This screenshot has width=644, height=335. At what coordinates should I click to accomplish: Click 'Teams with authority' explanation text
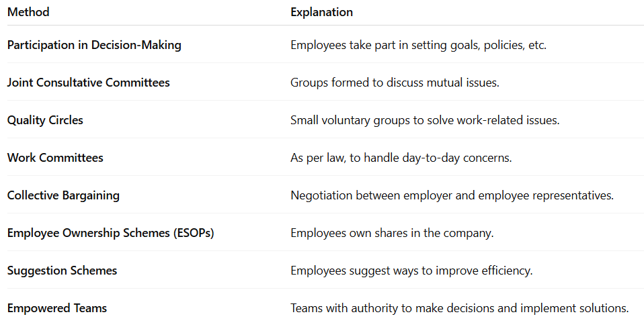click(x=460, y=308)
